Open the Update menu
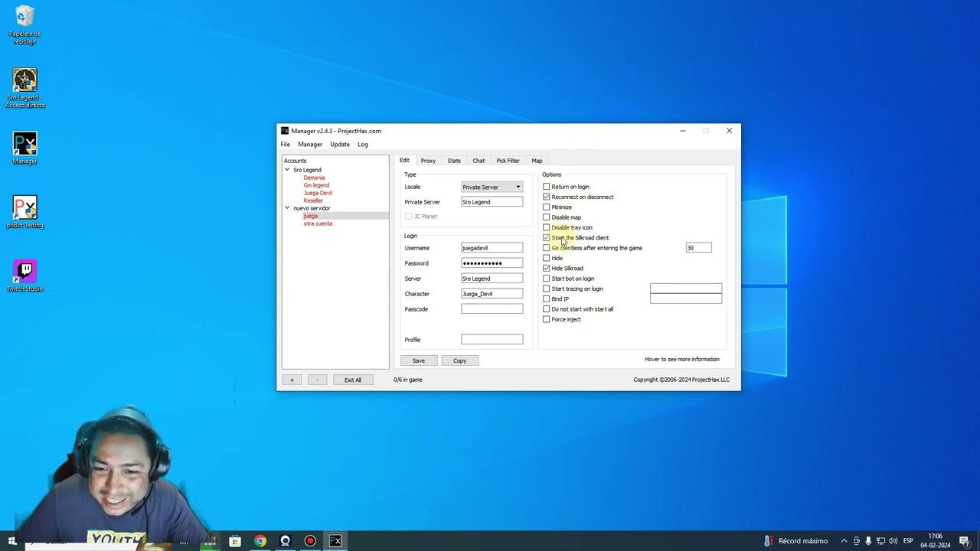 pyautogui.click(x=340, y=145)
